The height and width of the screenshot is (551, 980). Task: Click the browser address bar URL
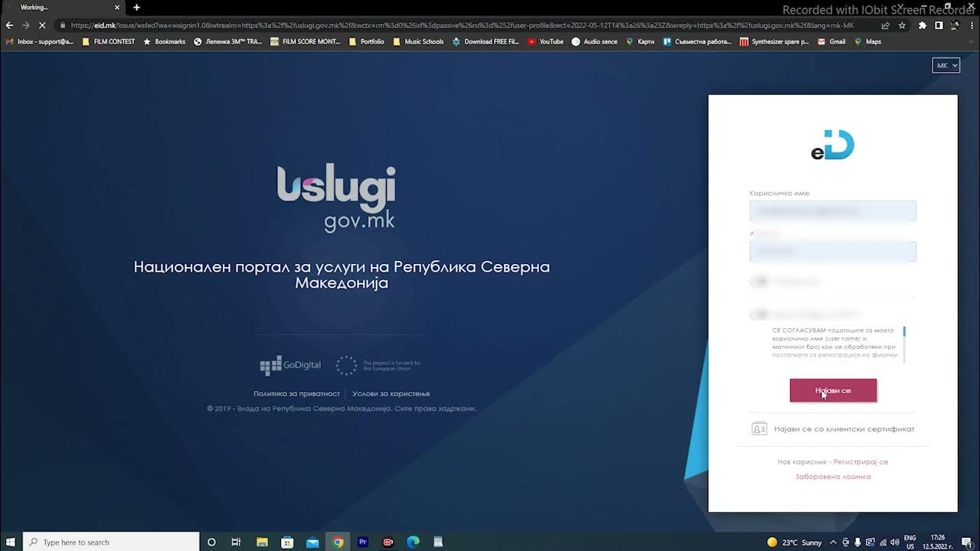point(462,24)
